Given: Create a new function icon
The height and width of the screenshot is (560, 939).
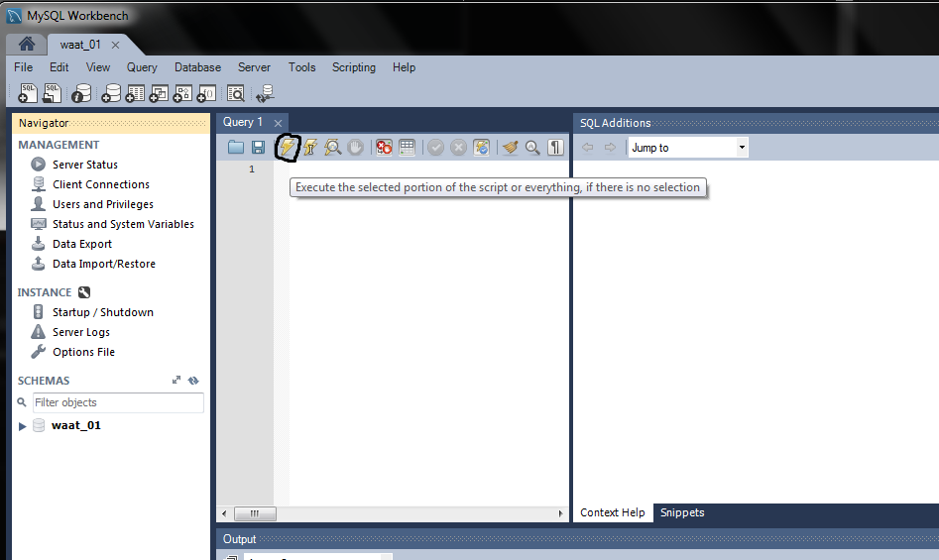Looking at the screenshot, I should 206,93.
